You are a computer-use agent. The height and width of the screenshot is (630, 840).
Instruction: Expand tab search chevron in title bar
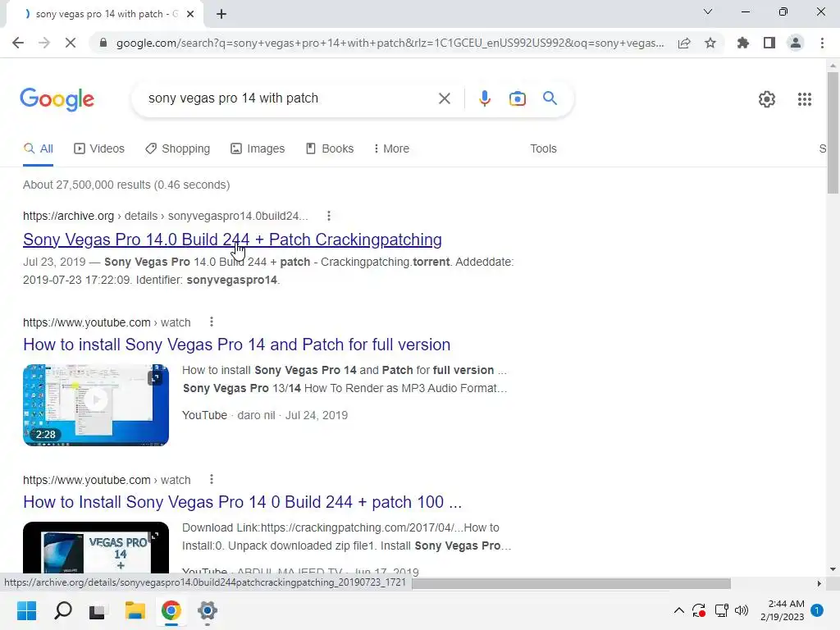coord(708,11)
